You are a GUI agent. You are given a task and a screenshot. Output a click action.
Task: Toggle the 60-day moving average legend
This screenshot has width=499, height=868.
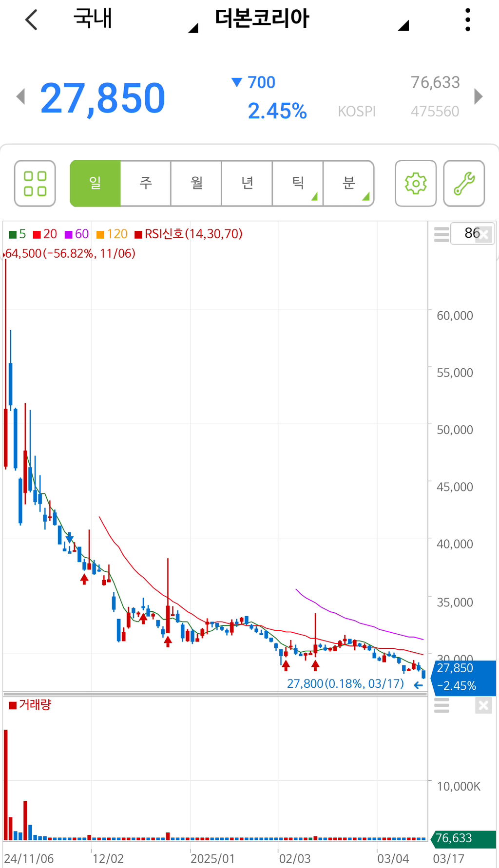click(77, 234)
